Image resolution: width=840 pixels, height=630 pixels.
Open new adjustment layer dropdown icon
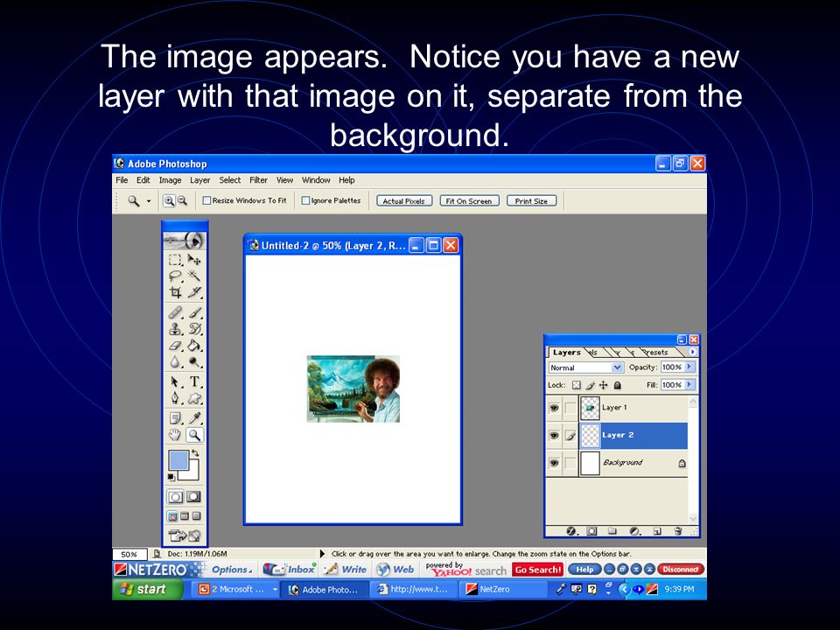(635, 531)
